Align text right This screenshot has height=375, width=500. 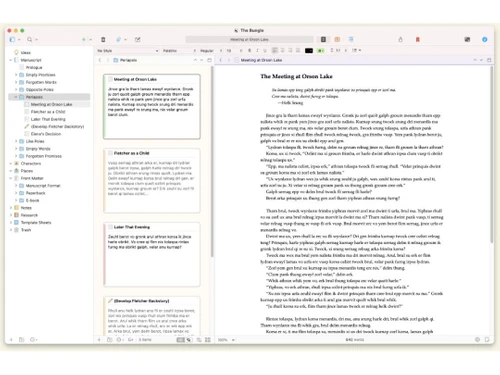point(290,50)
